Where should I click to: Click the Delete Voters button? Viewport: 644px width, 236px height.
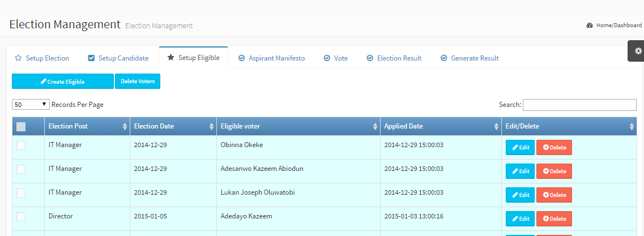point(138,81)
